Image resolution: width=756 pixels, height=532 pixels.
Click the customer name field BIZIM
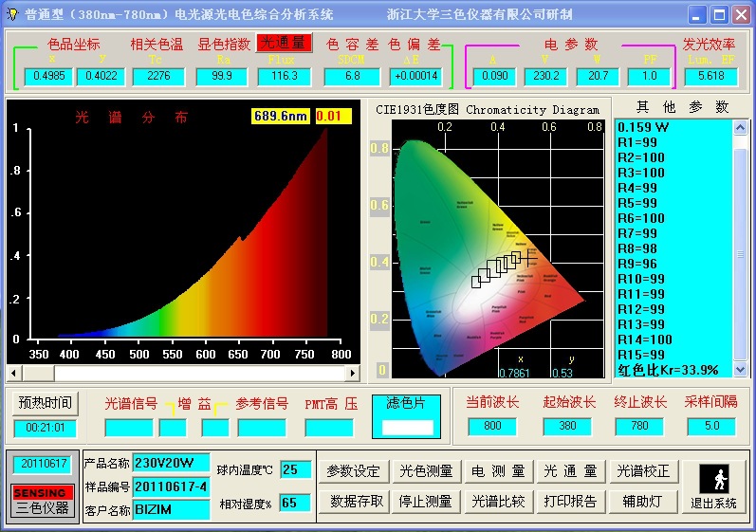[171, 509]
